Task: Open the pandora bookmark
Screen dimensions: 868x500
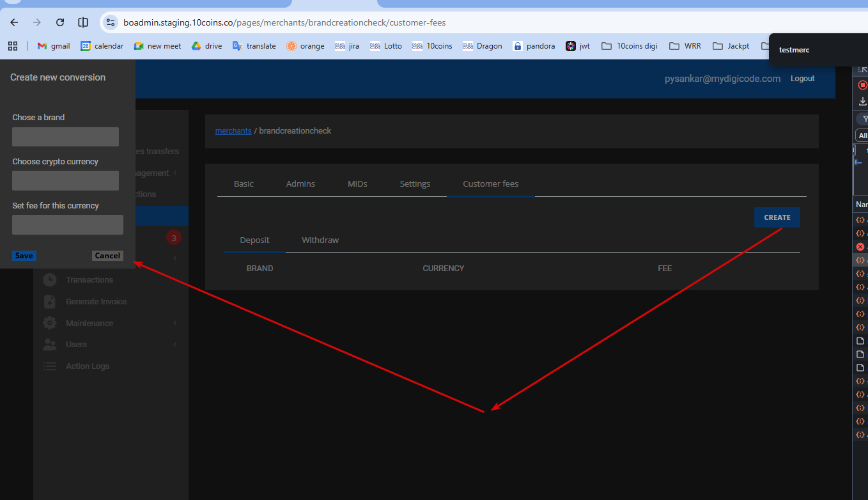Action: click(x=534, y=46)
